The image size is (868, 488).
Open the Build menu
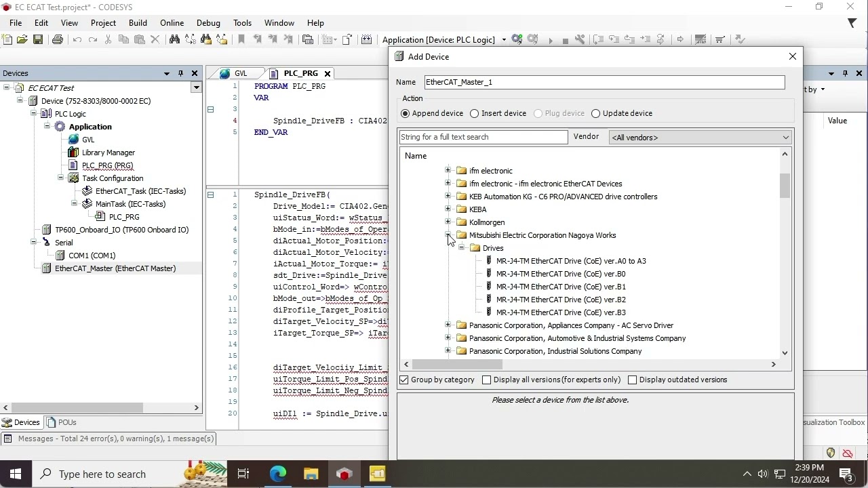tap(138, 22)
